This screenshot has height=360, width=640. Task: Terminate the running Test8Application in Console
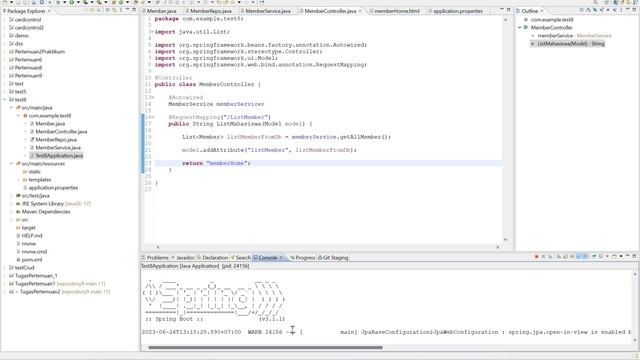tap(536, 257)
